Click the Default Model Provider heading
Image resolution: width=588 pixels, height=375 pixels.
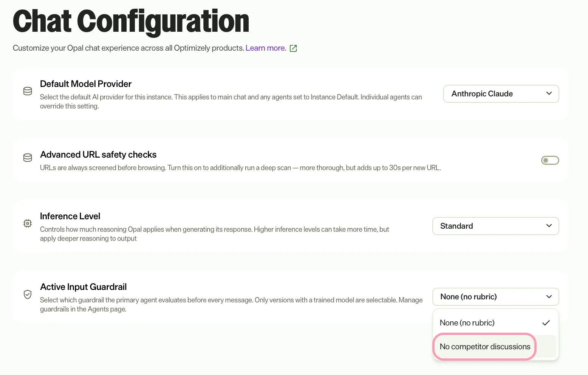point(86,84)
